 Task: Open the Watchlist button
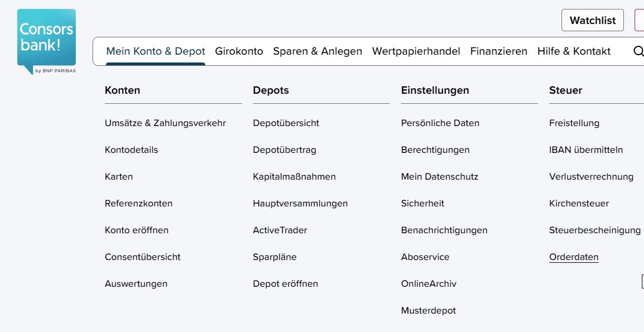pos(592,21)
